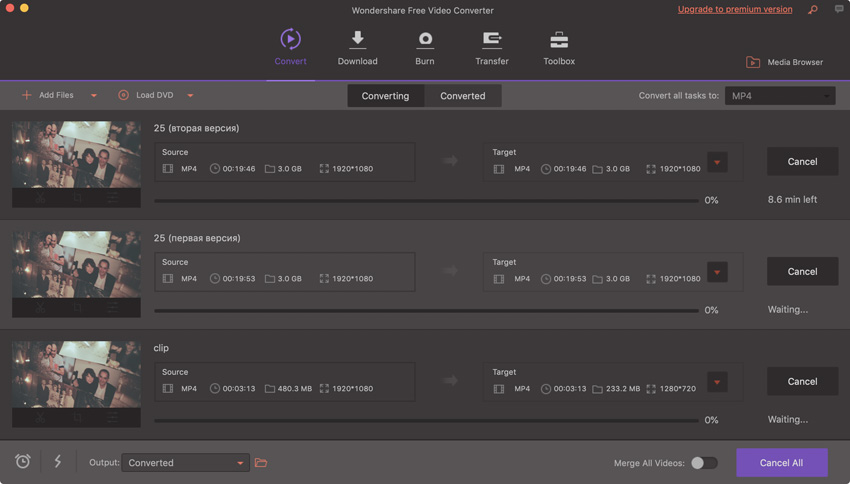Open the Output Converted folder dropdown
The image size is (850, 484).
click(185, 463)
